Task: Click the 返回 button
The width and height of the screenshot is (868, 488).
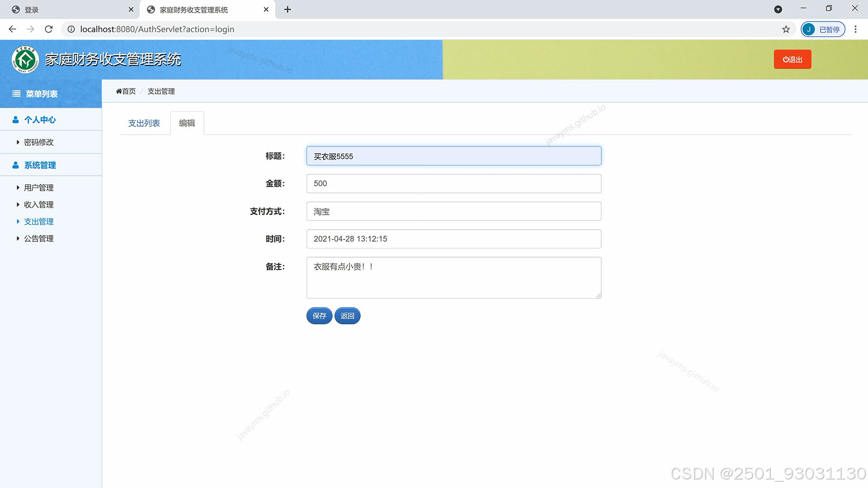Action: point(348,316)
